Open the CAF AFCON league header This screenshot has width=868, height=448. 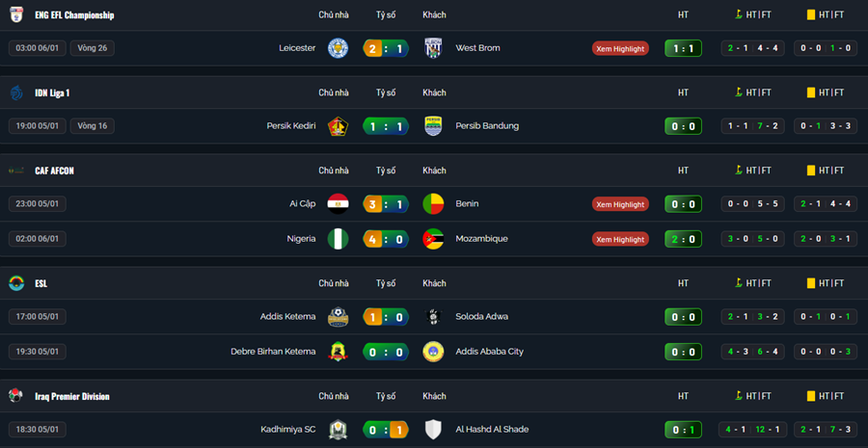(x=54, y=171)
